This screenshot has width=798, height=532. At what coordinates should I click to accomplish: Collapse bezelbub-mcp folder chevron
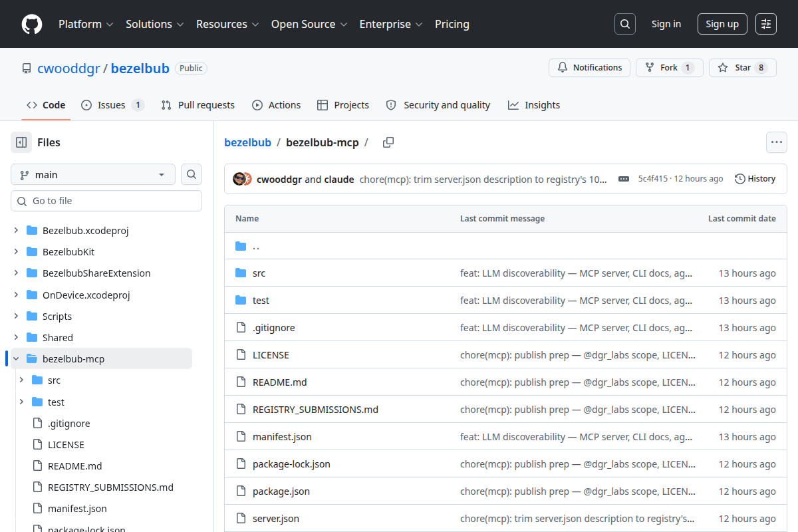pyautogui.click(x=16, y=359)
